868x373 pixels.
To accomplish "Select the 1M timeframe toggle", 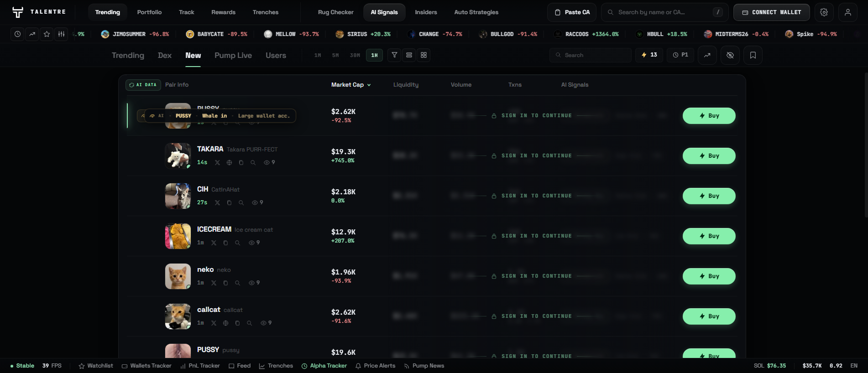I will point(318,55).
